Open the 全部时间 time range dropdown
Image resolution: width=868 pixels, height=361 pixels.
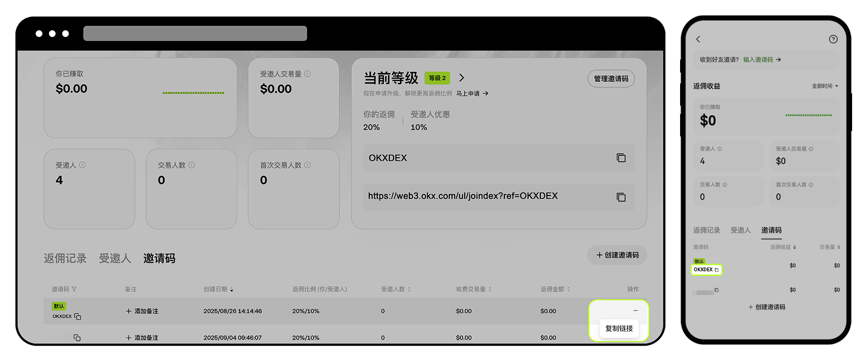click(825, 86)
